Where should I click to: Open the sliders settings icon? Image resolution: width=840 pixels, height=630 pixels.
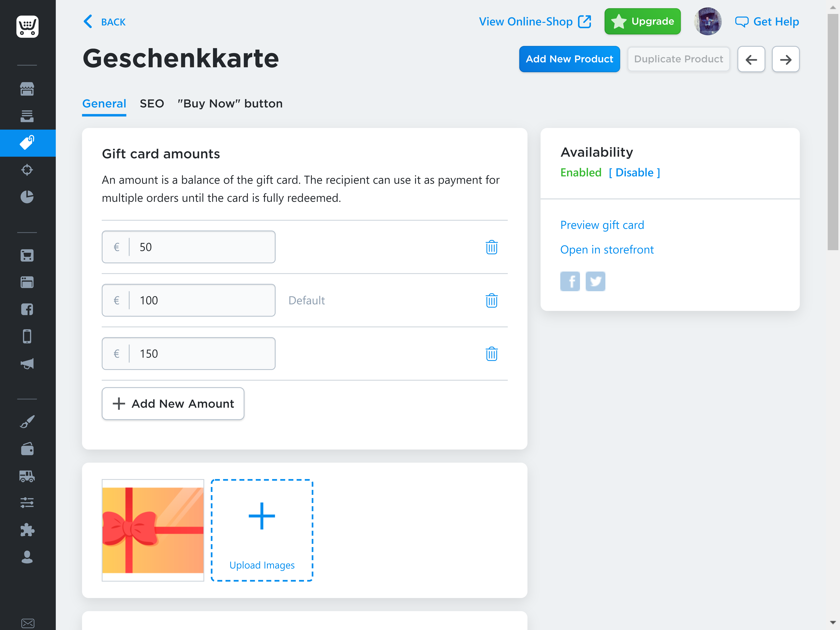27,503
